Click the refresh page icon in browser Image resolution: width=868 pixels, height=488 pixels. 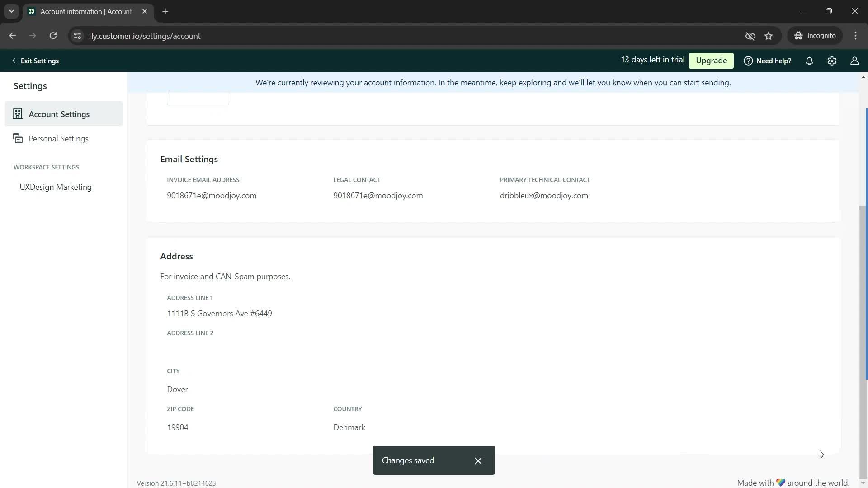pos(52,36)
